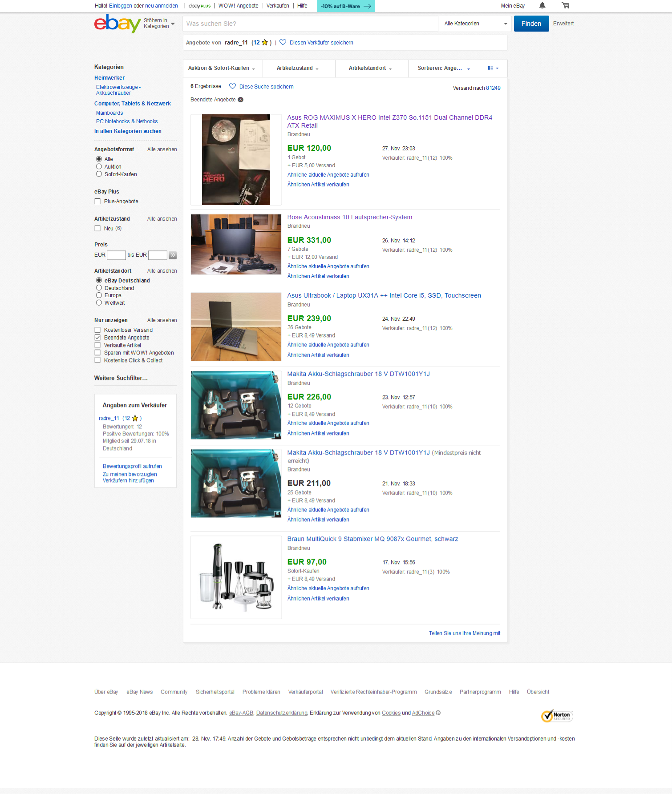
Task: Open 'Datenschutzerklärung' footer link
Action: 282,713
